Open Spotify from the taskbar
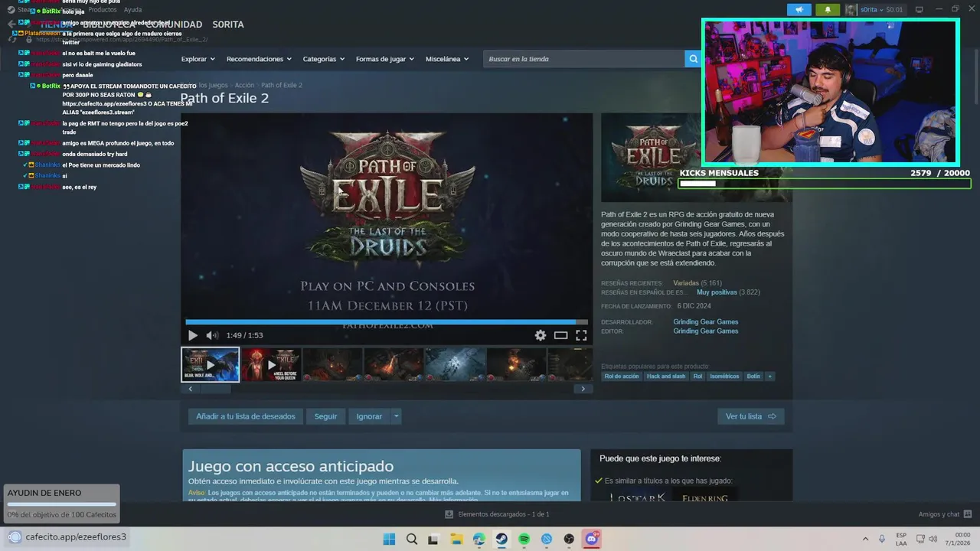 pyautogui.click(x=524, y=539)
